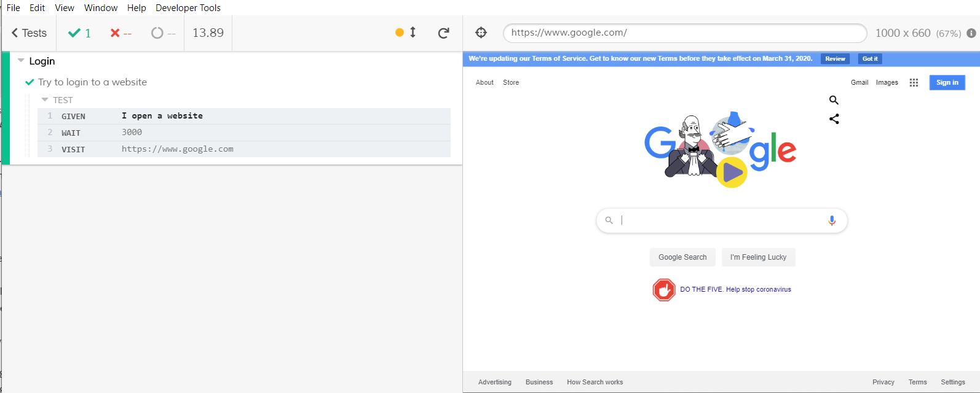Open the View menu

(65, 8)
